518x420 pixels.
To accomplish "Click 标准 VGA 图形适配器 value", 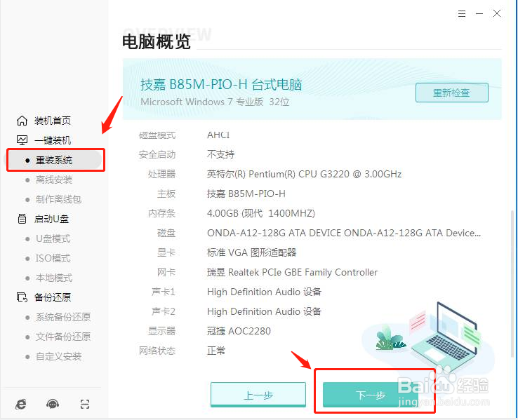I will (251, 252).
